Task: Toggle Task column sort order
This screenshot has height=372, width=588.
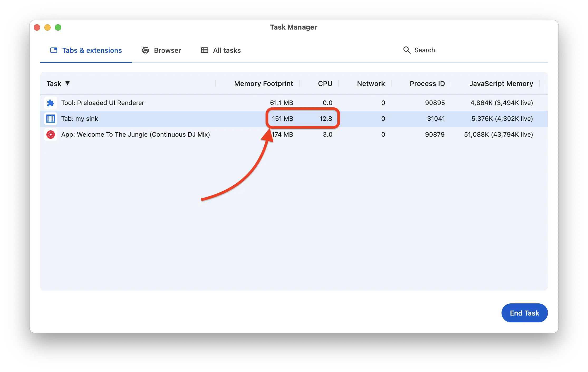Action: tap(58, 83)
